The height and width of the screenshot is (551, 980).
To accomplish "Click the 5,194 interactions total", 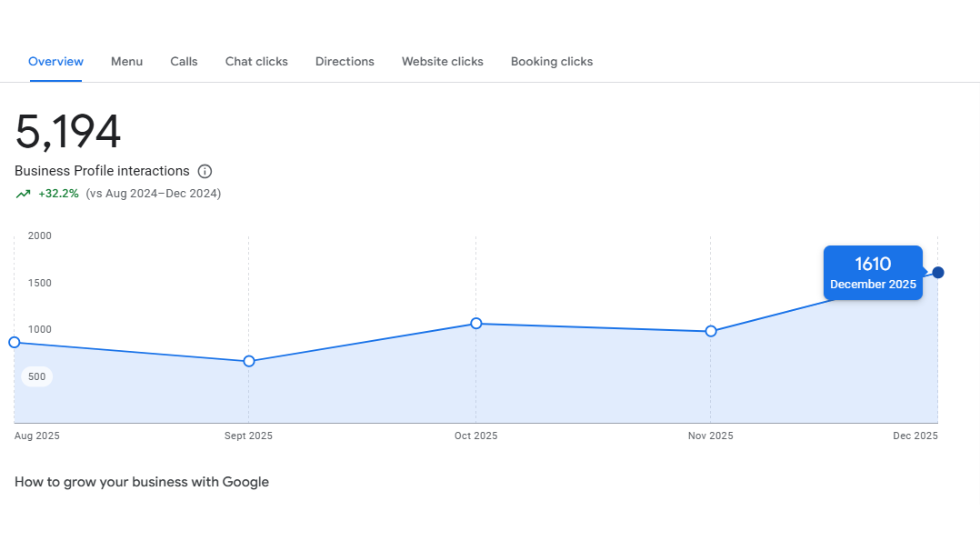I will click(68, 133).
